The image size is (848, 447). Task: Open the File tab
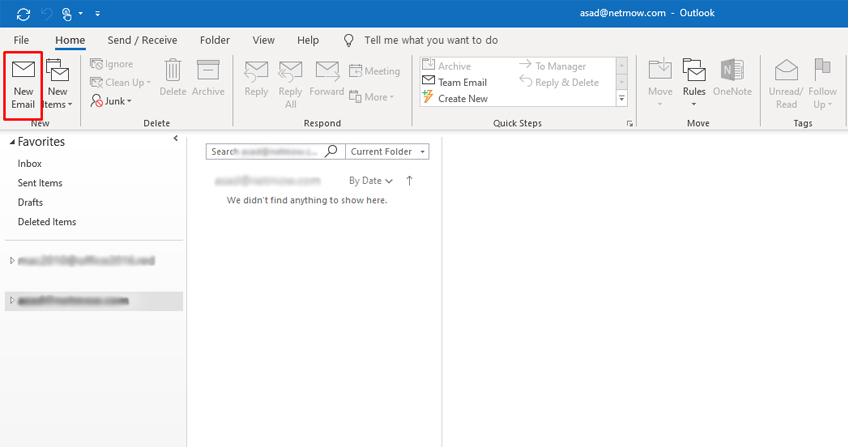[21, 40]
